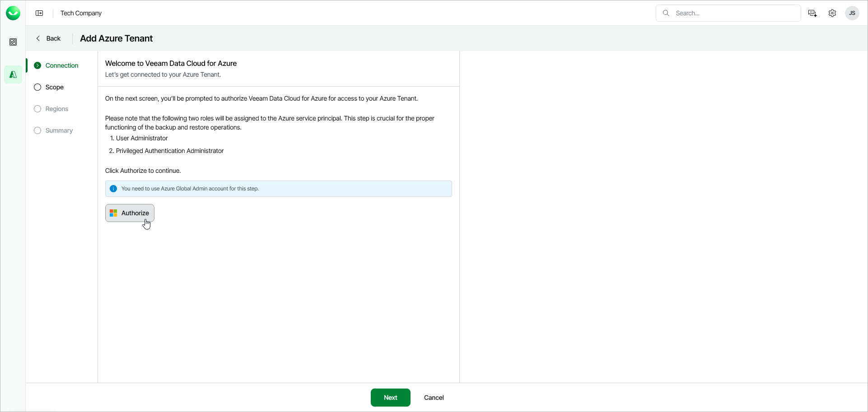868x412 pixels.
Task: Click Next to proceed
Action: 390,398
